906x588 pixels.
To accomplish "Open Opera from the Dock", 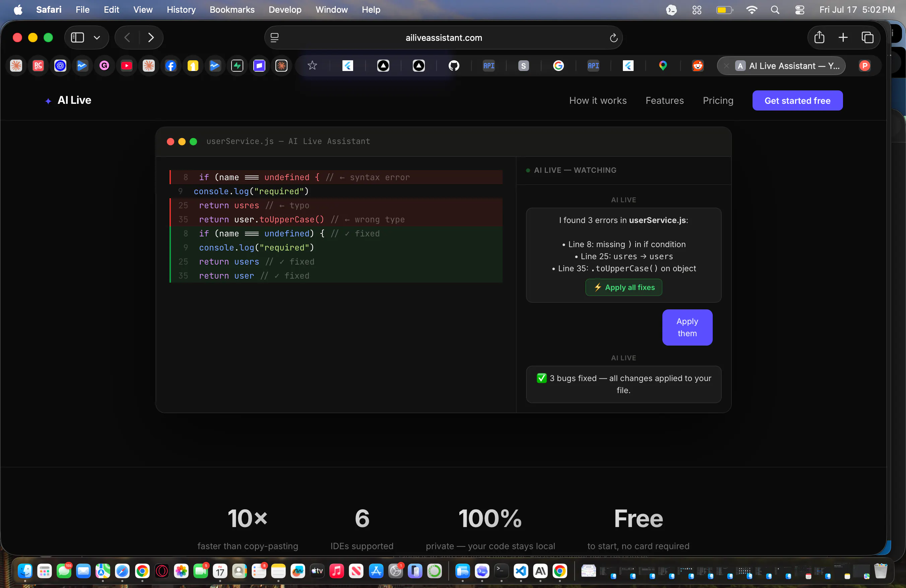I will coord(162,571).
